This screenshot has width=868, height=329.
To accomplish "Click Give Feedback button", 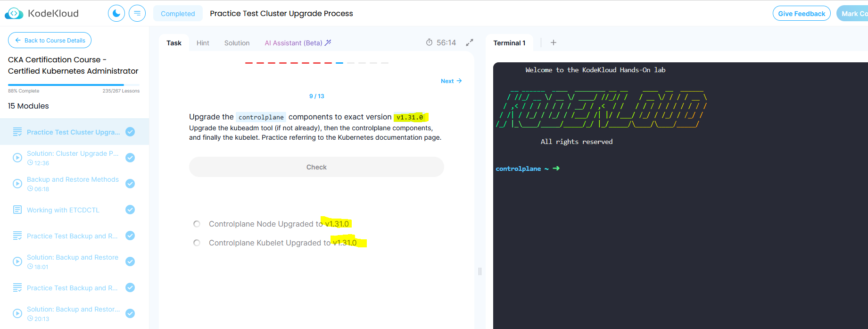I will tap(802, 14).
